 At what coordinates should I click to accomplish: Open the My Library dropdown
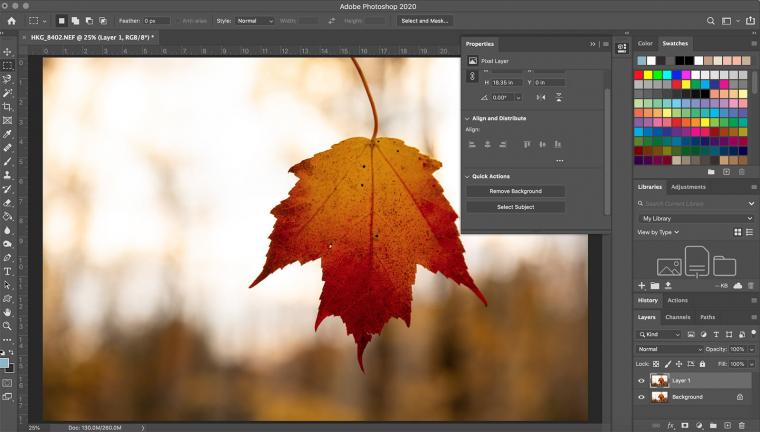(x=697, y=219)
